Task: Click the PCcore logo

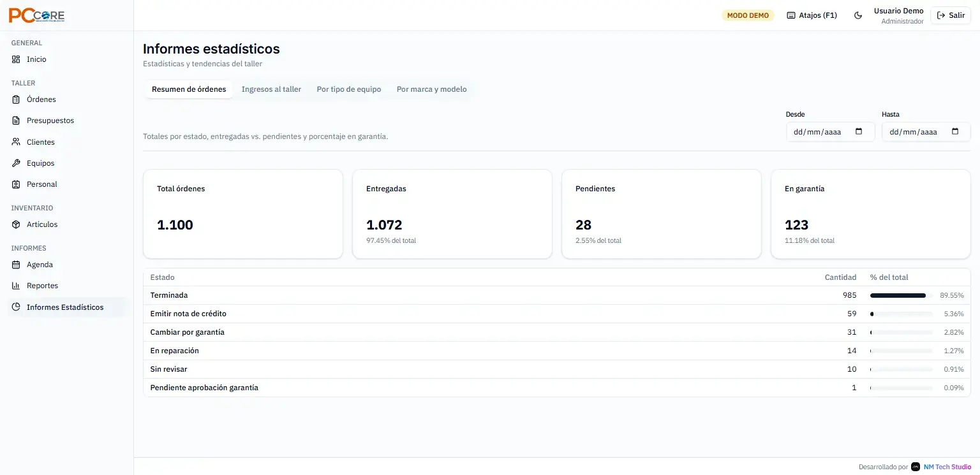Action: 36,15
